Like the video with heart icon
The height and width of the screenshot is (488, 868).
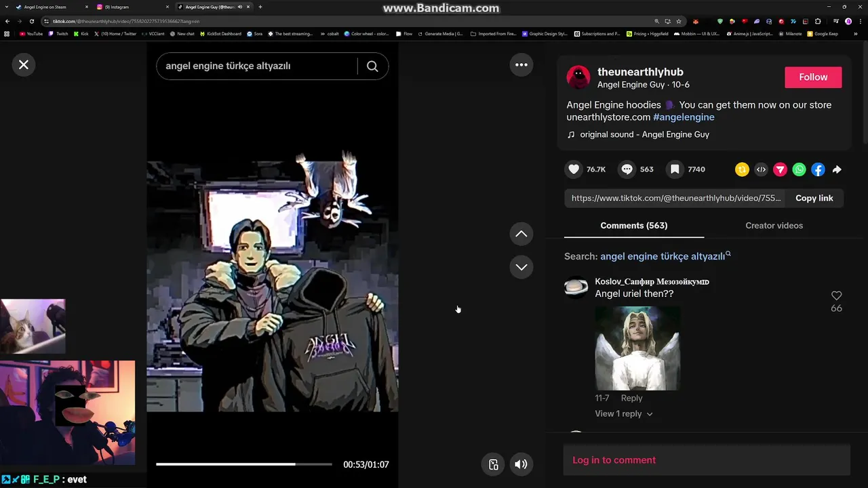(574, 169)
